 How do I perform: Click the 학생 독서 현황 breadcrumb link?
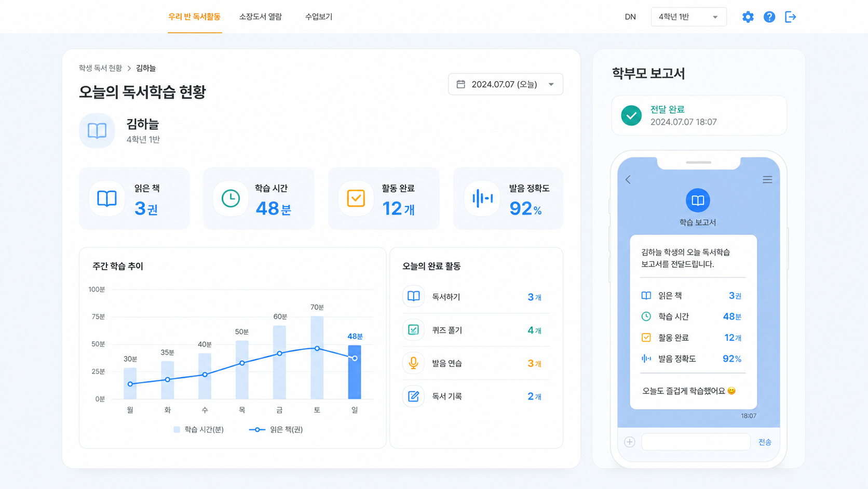100,68
